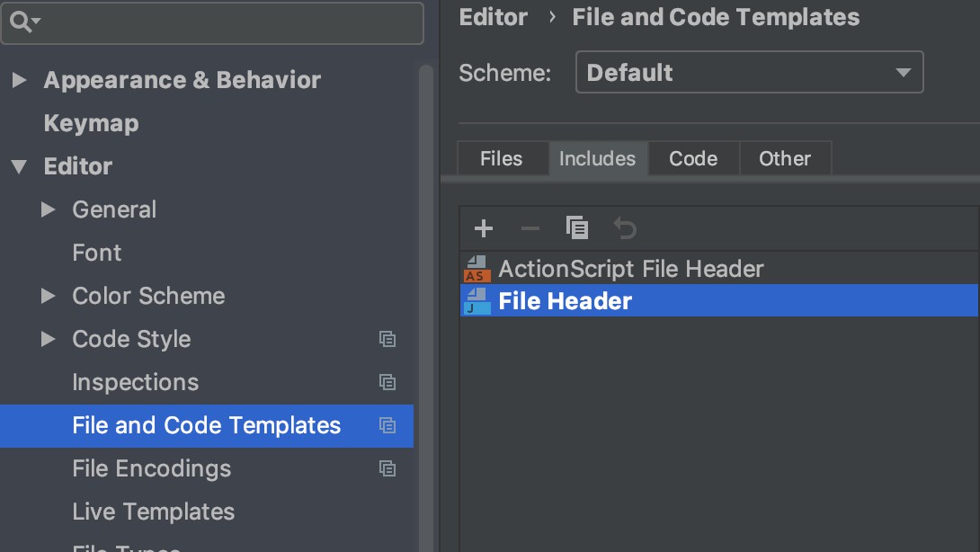Open the Scheme dropdown showing Default
The width and height of the screenshot is (980, 552).
click(749, 73)
